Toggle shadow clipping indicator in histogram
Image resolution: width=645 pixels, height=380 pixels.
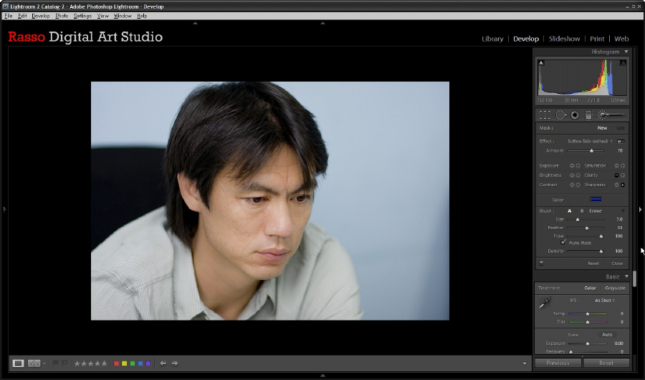pos(541,63)
